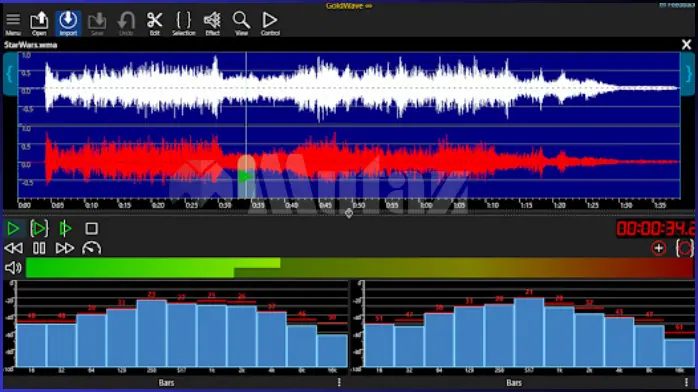Click the red plus record button
The height and width of the screenshot is (392, 698).
pyautogui.click(x=659, y=248)
